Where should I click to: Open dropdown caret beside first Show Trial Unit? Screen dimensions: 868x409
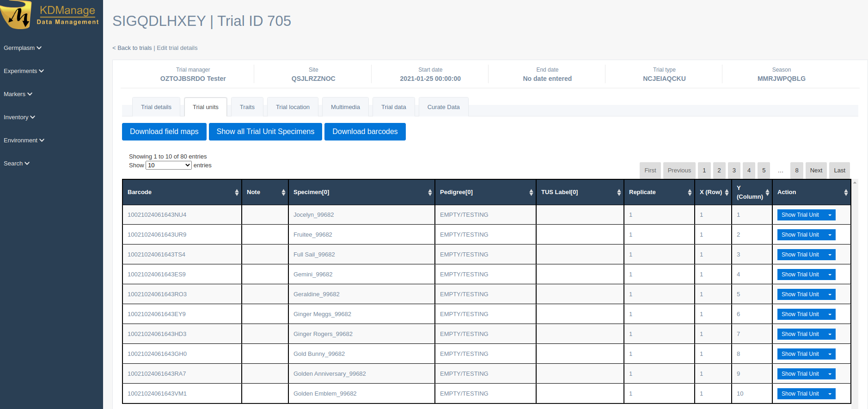point(830,215)
